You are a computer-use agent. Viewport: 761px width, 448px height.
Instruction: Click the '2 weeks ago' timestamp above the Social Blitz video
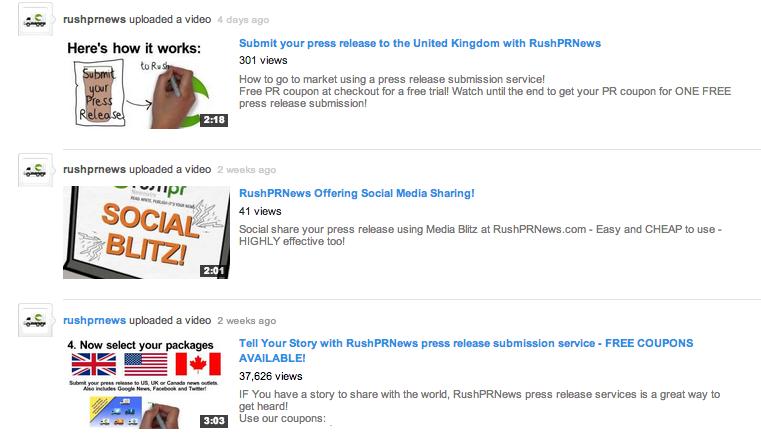[x=247, y=170]
